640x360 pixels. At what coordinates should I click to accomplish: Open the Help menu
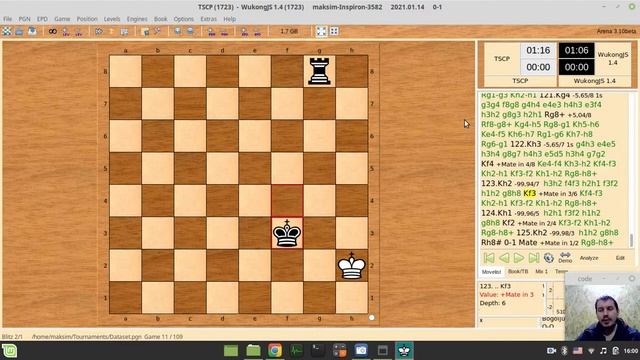pyautogui.click(x=229, y=19)
